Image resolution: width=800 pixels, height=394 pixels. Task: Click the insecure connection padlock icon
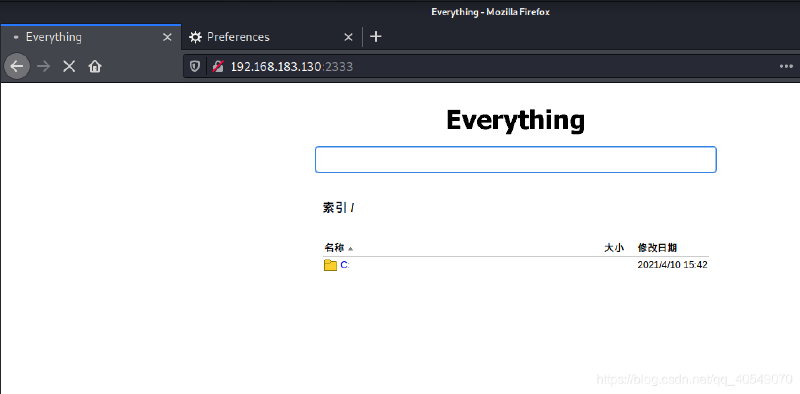(x=218, y=66)
